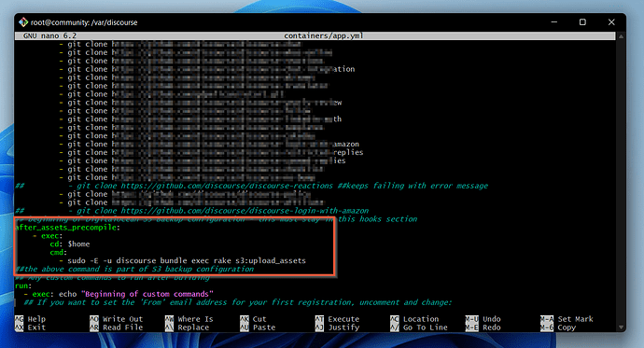Click the 's3:upload_assets' text

click(x=271, y=260)
